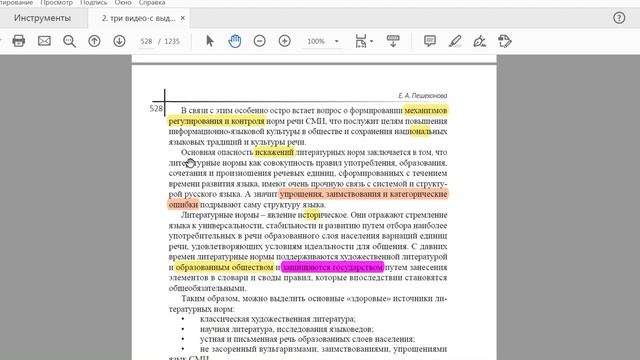
Task: Click bullet 'классическая художественная литература;'
Action: [278, 319]
